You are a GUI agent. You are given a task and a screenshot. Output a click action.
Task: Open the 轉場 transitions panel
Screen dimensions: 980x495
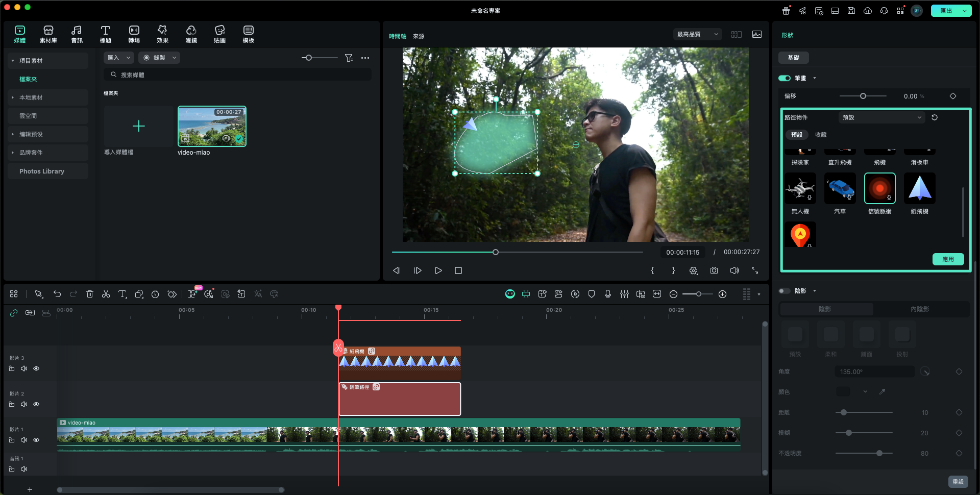pos(134,34)
